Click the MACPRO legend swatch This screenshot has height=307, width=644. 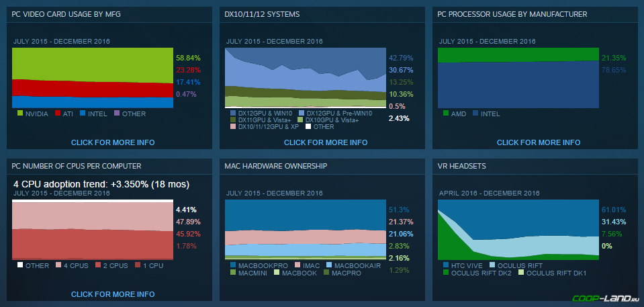pos(326,273)
